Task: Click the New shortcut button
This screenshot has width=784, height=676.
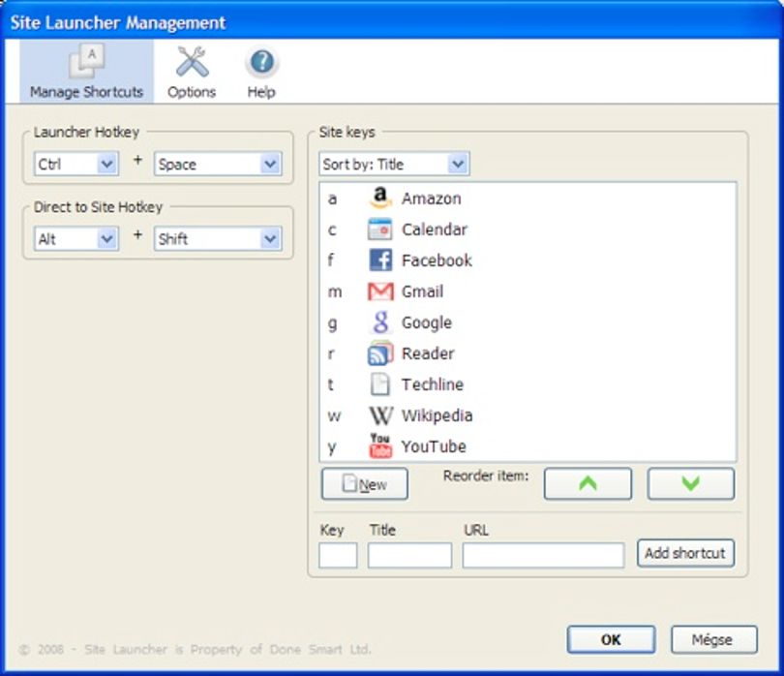Action: (365, 484)
